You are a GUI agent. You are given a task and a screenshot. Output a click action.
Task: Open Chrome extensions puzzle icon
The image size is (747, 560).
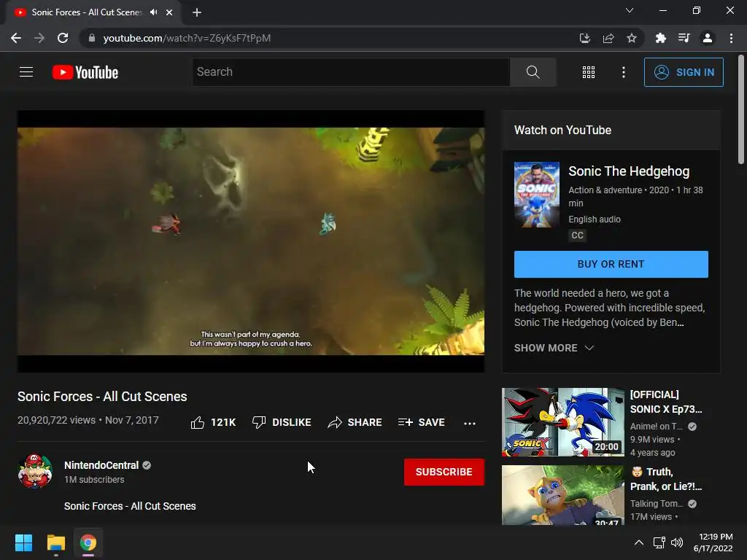[660, 38]
